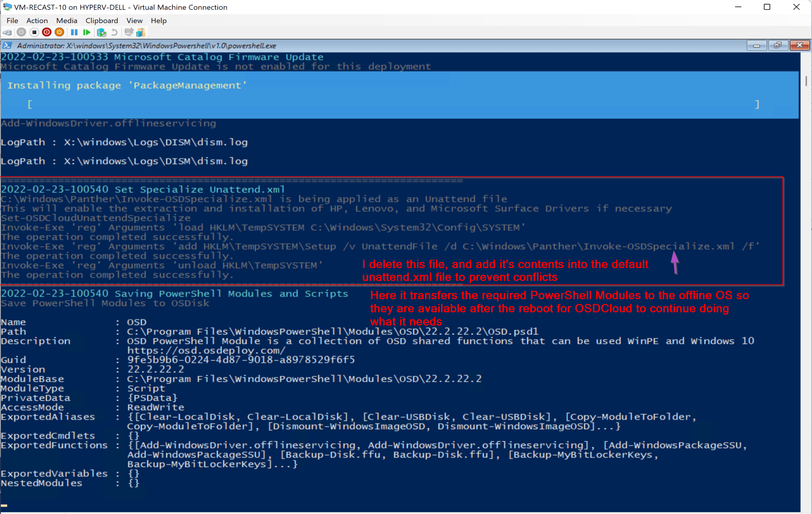Click the Turn Off stop icon
Screen dimensions: 812x514
[x=34, y=32]
